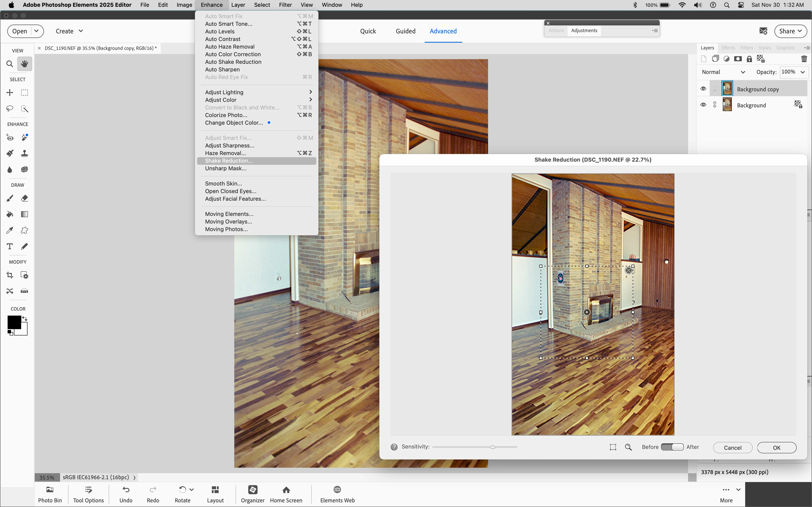The image size is (812, 507).
Task: Expand the Opacity 100% dropdown
Action: point(803,72)
